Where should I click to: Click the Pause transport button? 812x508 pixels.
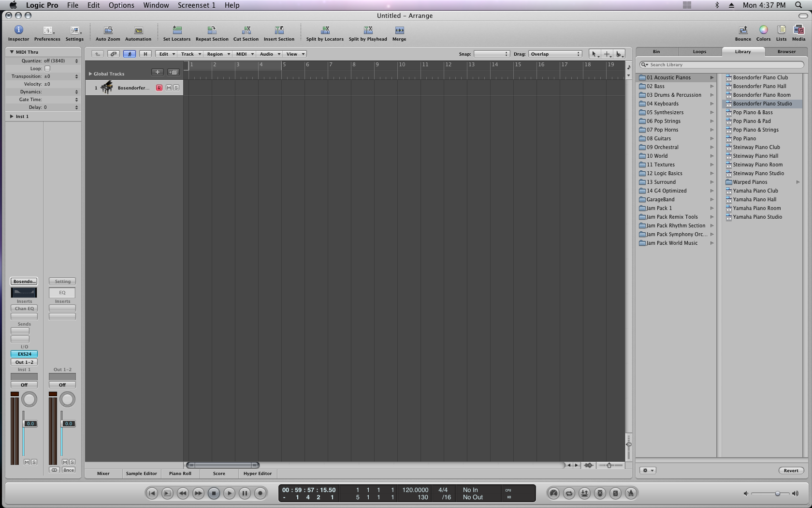click(245, 493)
